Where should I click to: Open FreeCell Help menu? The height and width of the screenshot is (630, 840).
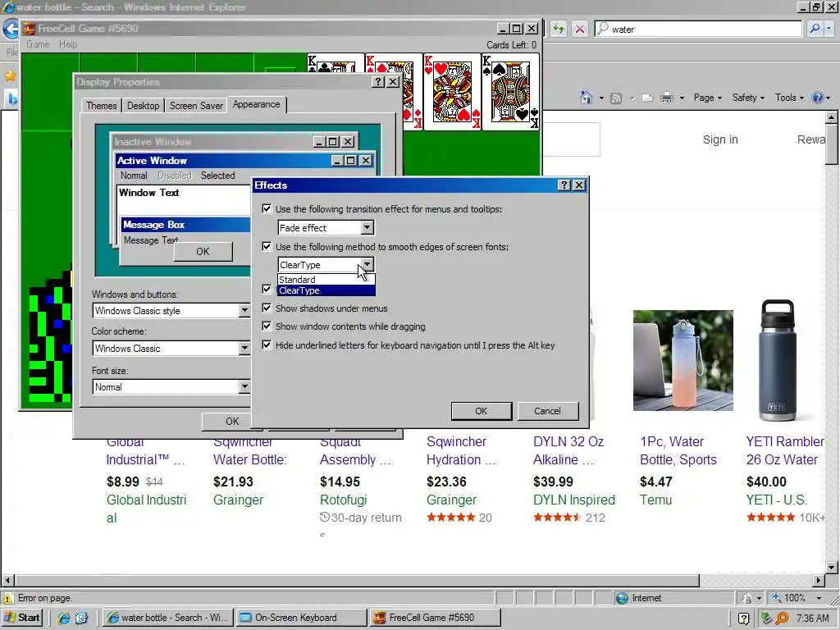(x=68, y=44)
